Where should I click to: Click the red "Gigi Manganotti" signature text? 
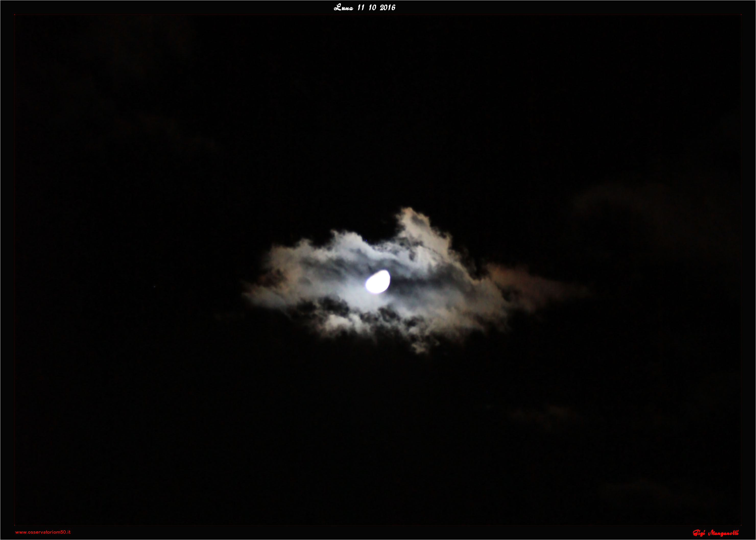716,533
